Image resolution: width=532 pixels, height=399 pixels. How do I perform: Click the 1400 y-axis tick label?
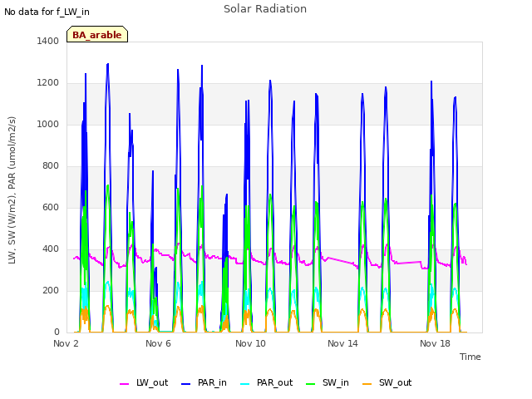point(48,41)
